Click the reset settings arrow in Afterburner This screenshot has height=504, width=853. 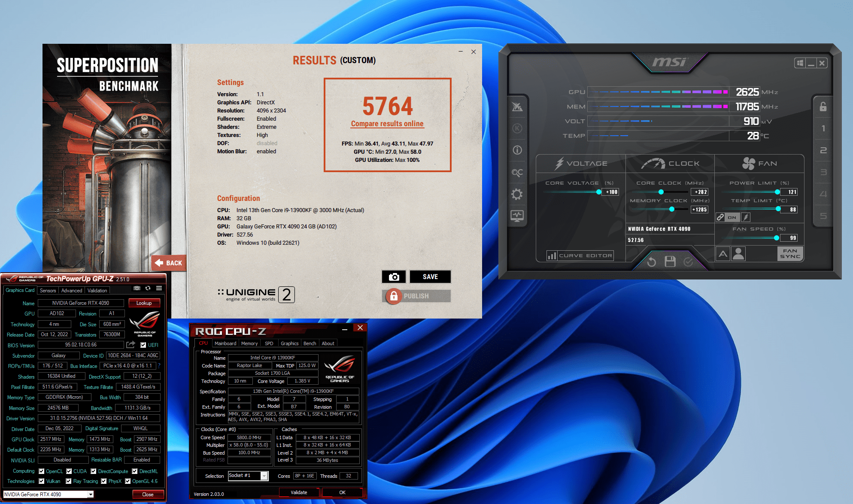(652, 261)
